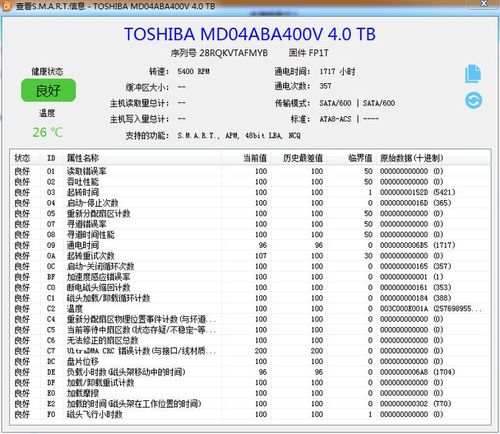This screenshot has width=500, height=434.
Task: Click the current value 107 of the 0A row
Action: 261,256
